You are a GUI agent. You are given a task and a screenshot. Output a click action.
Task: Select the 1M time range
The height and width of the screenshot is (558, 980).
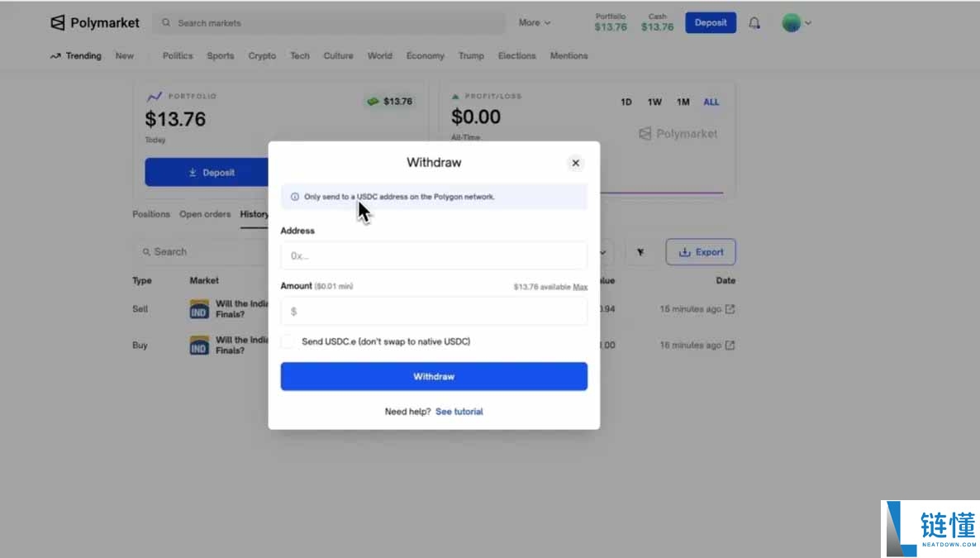[683, 102]
